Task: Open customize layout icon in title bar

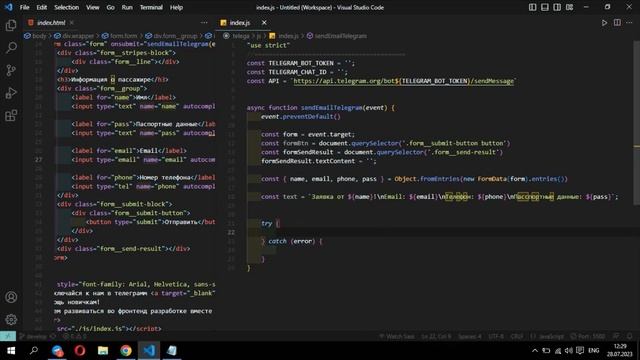Action: click(569, 7)
